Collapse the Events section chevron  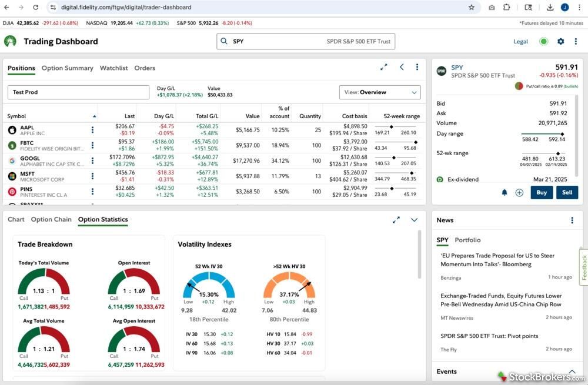pyautogui.click(x=572, y=371)
